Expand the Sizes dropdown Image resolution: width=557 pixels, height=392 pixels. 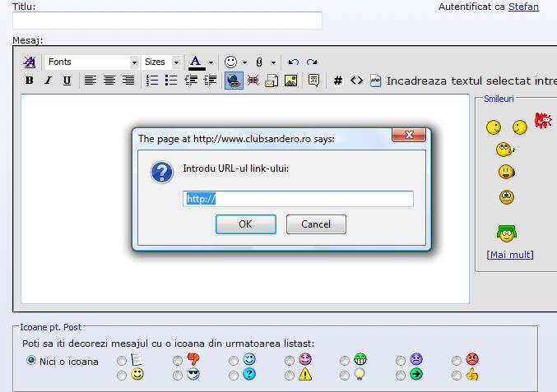coord(162,62)
